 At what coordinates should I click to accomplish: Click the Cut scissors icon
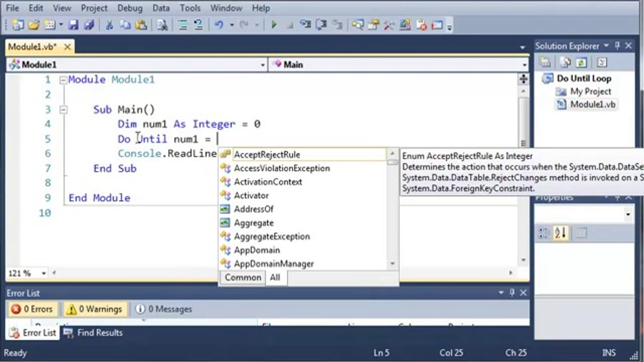109,25
